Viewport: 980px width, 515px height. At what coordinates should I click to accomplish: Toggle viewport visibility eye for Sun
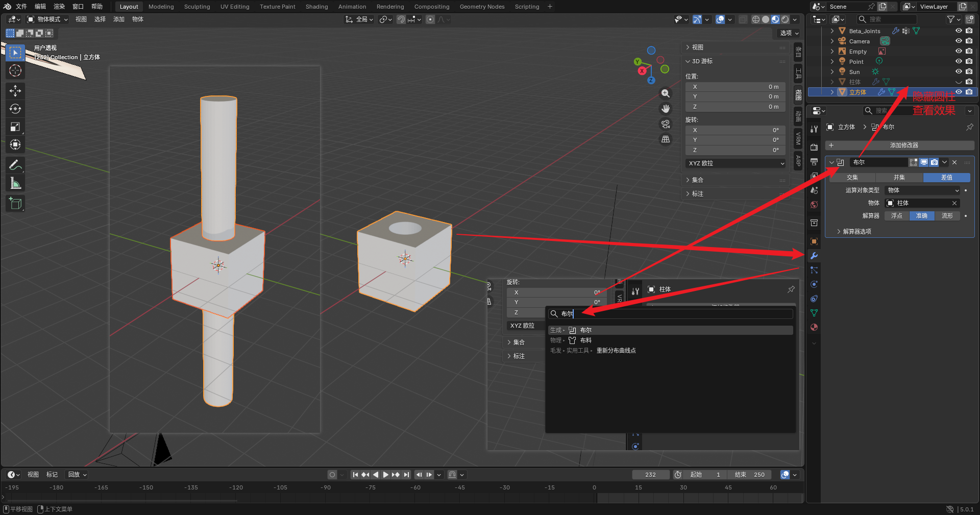click(959, 71)
